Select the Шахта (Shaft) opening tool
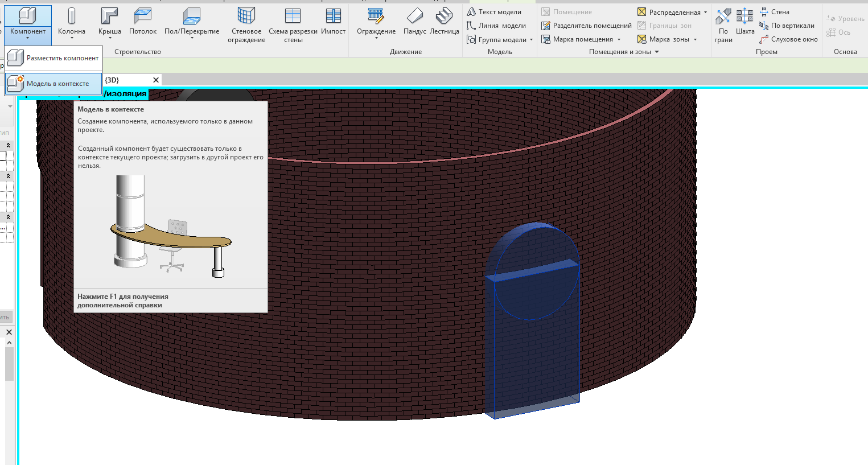Screen dimensions: 868x465 tap(744, 17)
